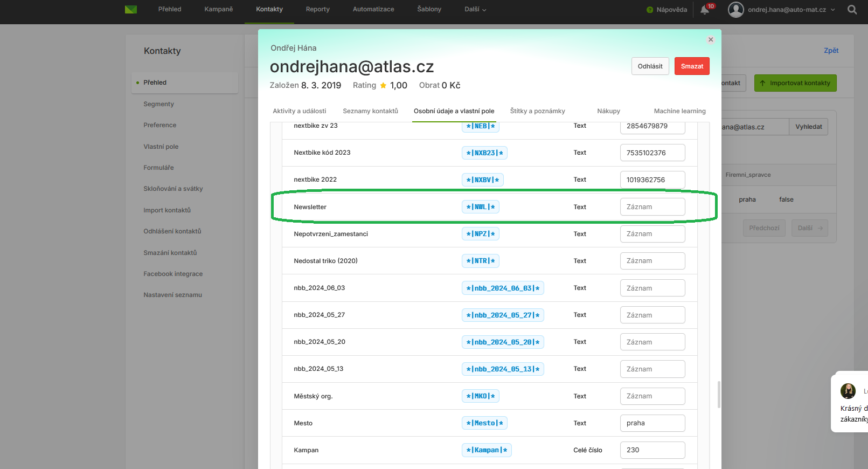Open the account email dropdown

click(x=791, y=10)
